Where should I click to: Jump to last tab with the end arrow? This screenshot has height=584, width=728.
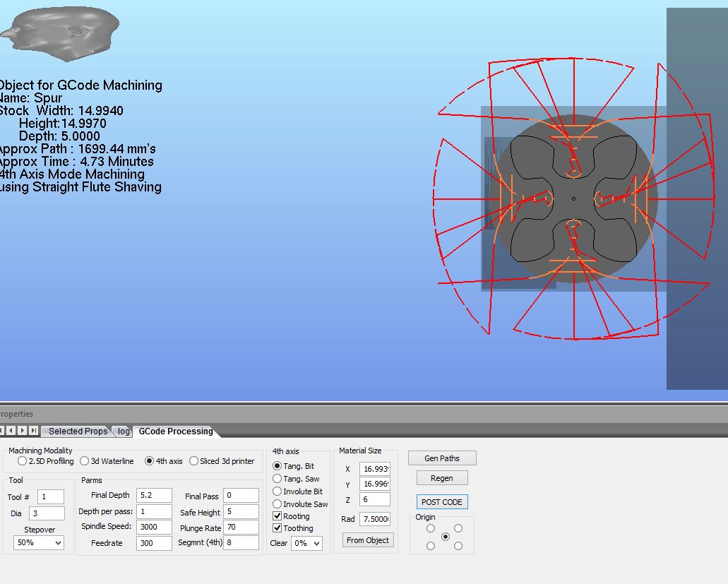point(33,431)
